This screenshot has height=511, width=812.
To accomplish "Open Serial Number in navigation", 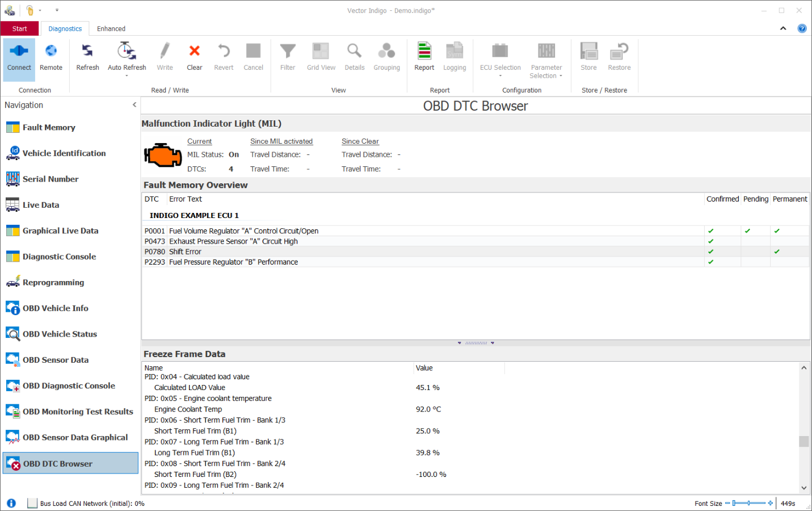I will point(70,179).
